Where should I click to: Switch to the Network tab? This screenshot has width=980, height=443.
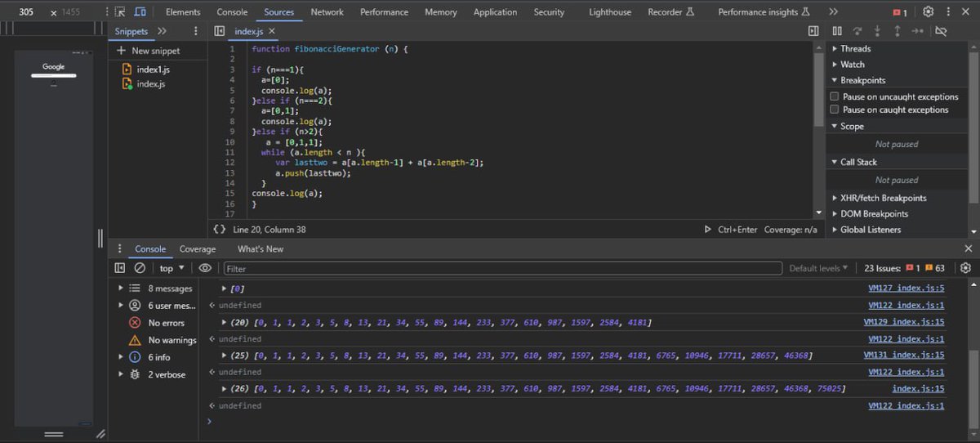327,12
